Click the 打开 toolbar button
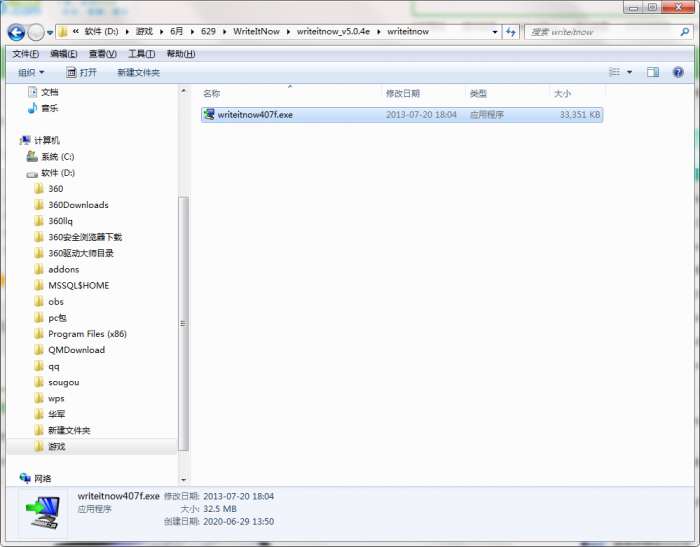This screenshot has width=700, height=547. point(81,72)
